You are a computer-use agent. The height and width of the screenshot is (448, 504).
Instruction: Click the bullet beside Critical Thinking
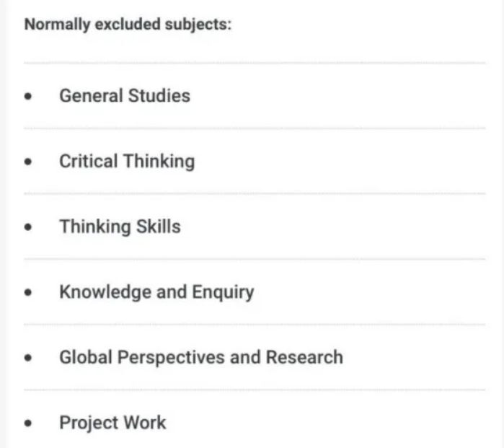(28, 162)
